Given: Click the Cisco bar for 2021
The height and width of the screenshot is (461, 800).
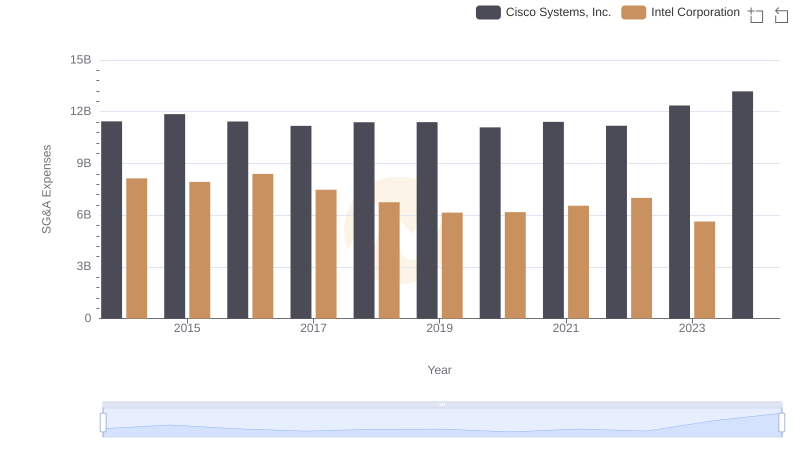Looking at the screenshot, I should point(554,220).
